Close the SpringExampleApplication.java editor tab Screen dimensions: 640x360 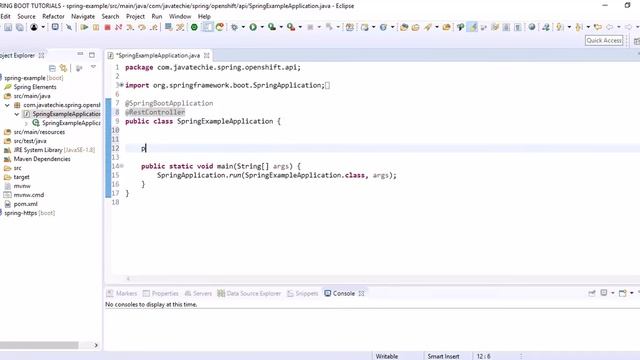click(207, 55)
